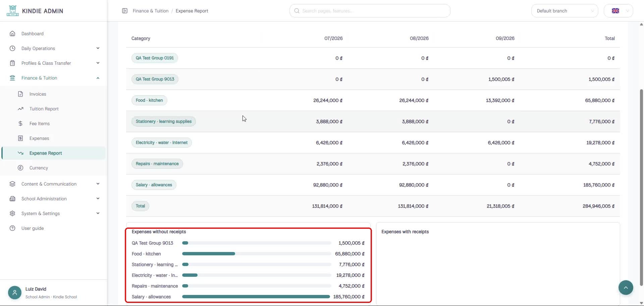Expand Profiles & Class Transfer chevron
This screenshot has width=644, height=306.
click(x=98, y=63)
